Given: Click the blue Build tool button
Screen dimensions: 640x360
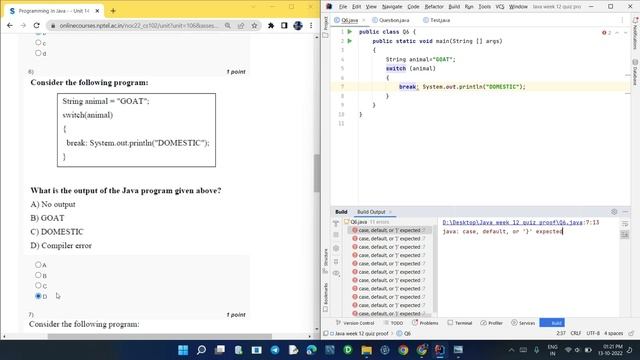Looking at the screenshot, I should pyautogui.click(x=552, y=323).
